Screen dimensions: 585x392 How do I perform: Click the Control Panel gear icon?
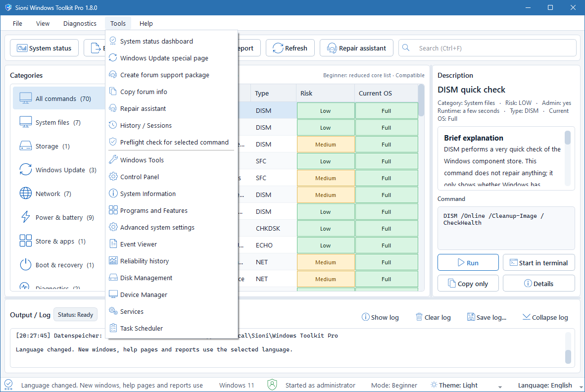(x=113, y=176)
